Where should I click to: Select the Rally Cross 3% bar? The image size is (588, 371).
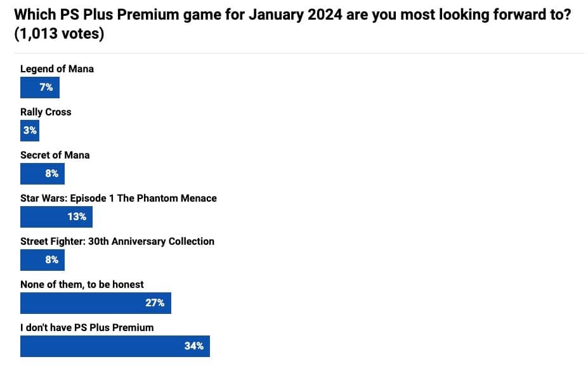tap(30, 131)
